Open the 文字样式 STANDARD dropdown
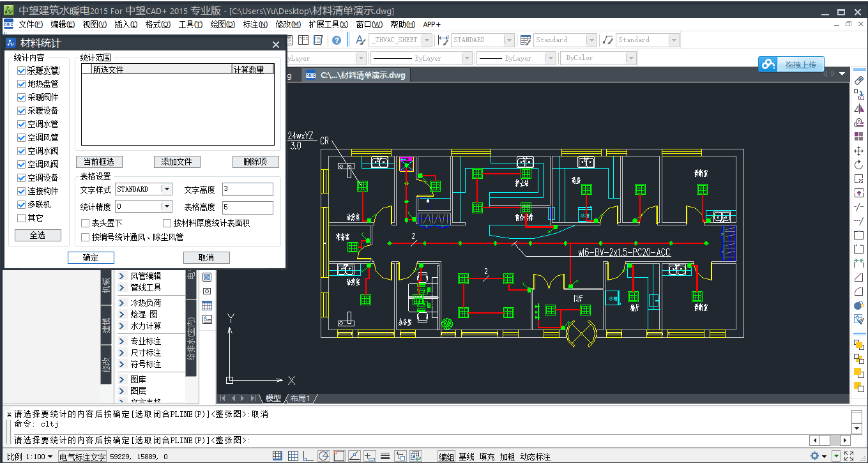 [167, 189]
